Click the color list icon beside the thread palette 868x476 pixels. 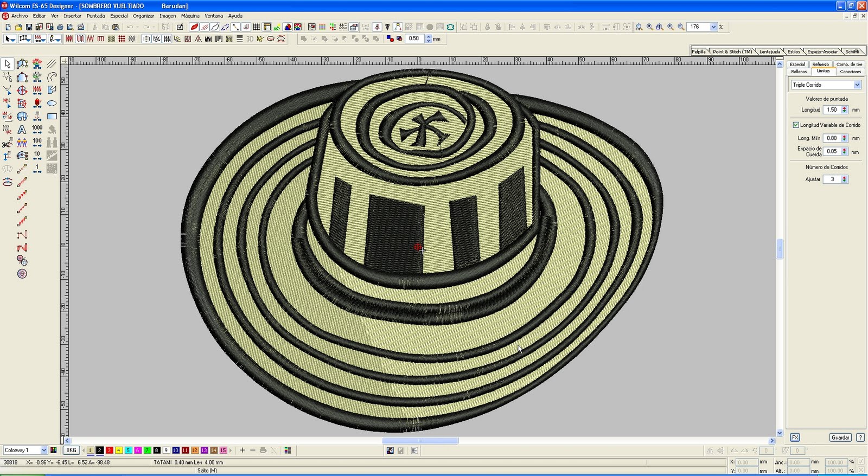point(288,451)
